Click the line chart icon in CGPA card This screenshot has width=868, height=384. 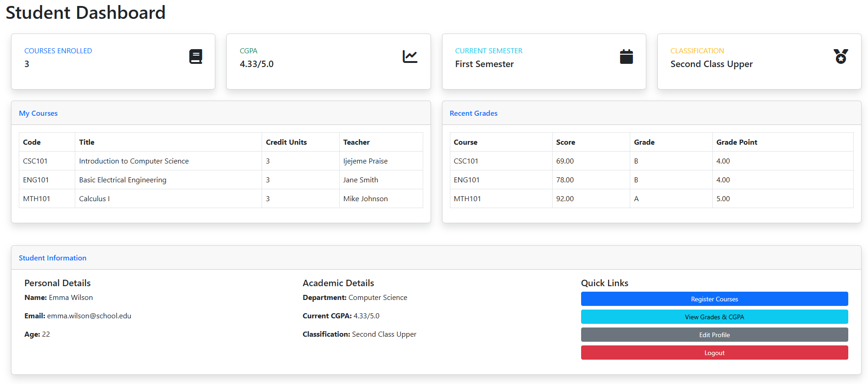(410, 56)
